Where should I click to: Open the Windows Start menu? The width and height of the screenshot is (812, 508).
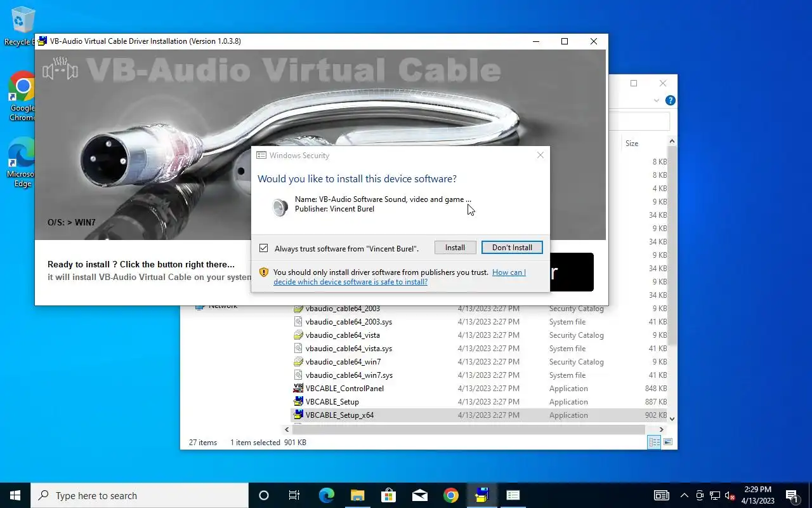coord(15,495)
